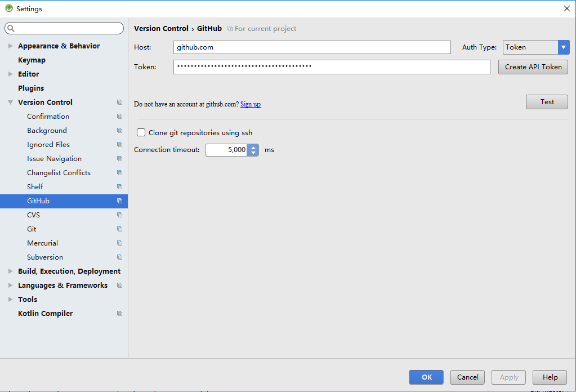Viewport: 576px width, 392px height.
Task: Click project-level icon beside Ignored Files
Action: point(119,144)
